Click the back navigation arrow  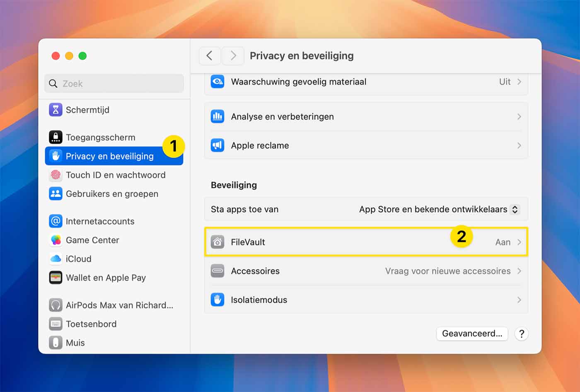point(209,56)
